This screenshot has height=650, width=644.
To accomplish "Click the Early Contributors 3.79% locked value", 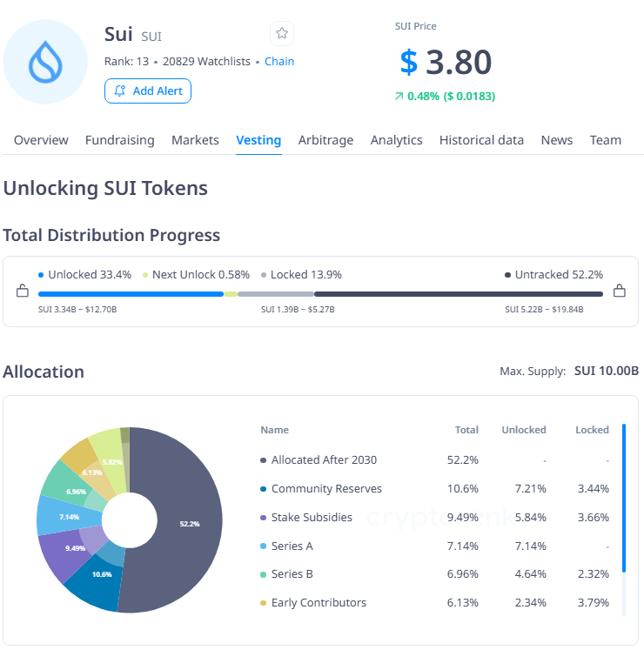I will click(x=594, y=603).
